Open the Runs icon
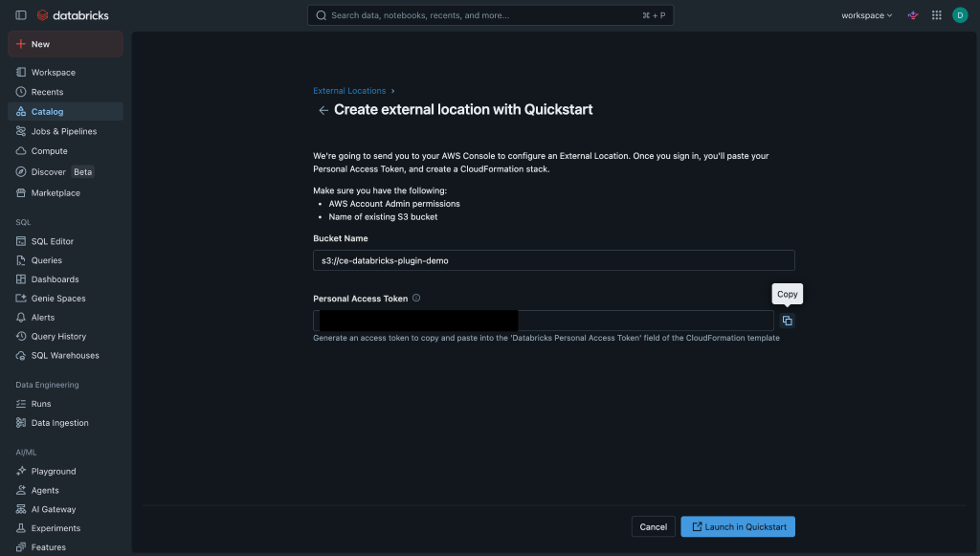 [x=21, y=404]
